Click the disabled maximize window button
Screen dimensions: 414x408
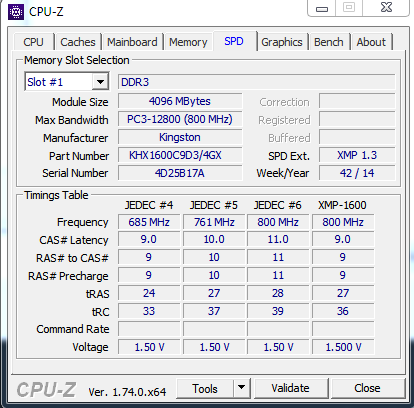[x=349, y=7]
